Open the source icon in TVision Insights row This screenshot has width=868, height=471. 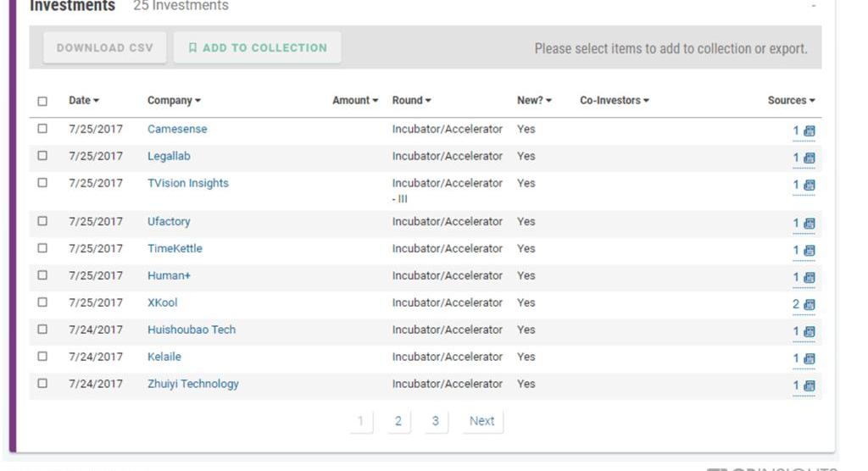(809, 186)
